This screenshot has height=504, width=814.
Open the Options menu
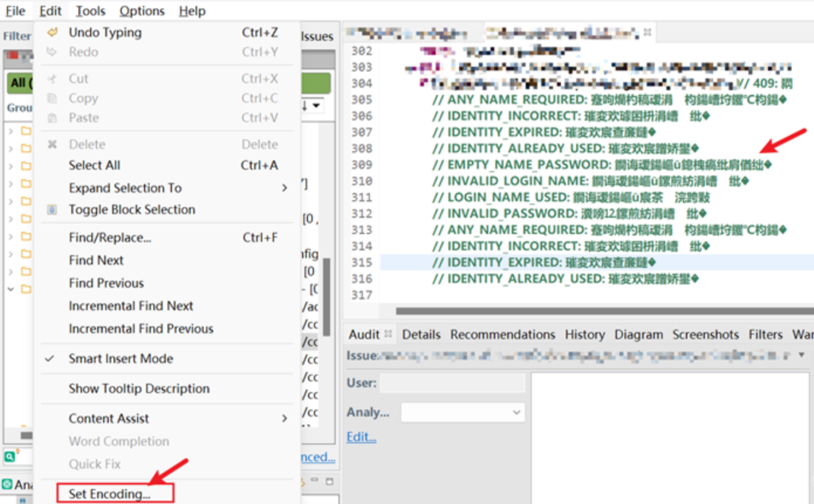click(142, 11)
